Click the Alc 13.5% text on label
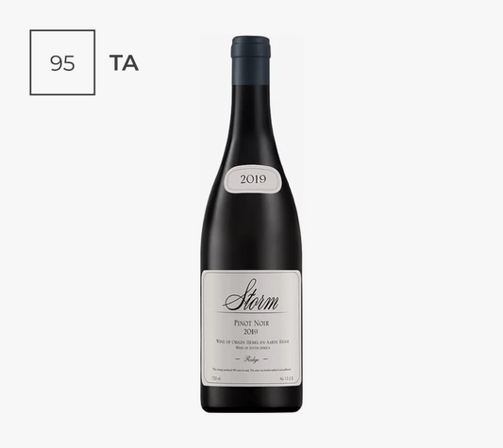This screenshot has height=448, width=503. [x=286, y=379]
